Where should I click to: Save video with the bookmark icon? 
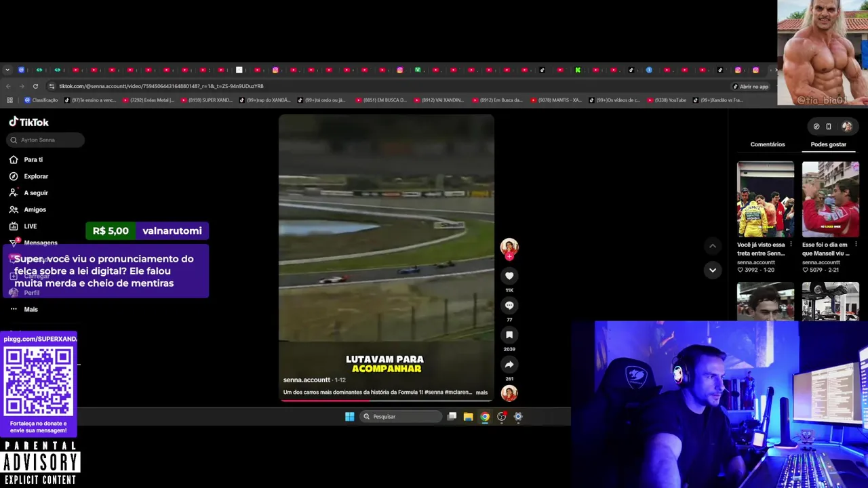click(509, 335)
